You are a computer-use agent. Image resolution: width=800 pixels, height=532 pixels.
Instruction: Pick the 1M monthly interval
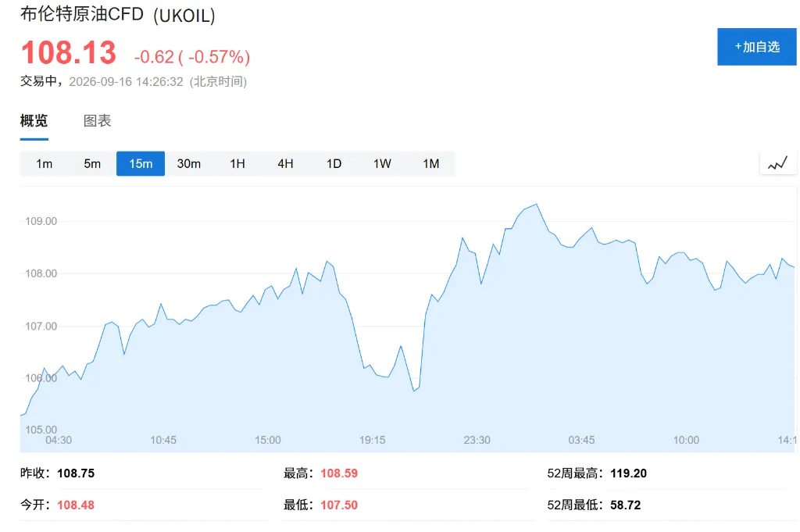click(430, 164)
